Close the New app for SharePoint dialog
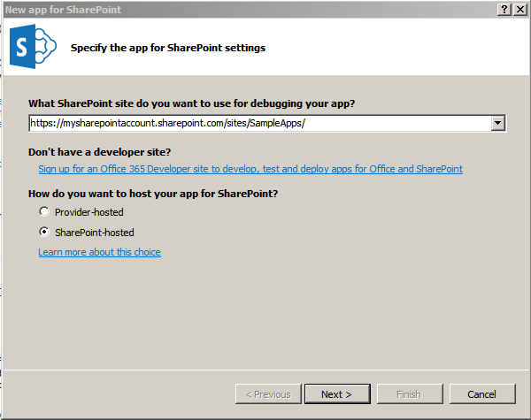This screenshot has height=420, width=531. click(x=519, y=9)
